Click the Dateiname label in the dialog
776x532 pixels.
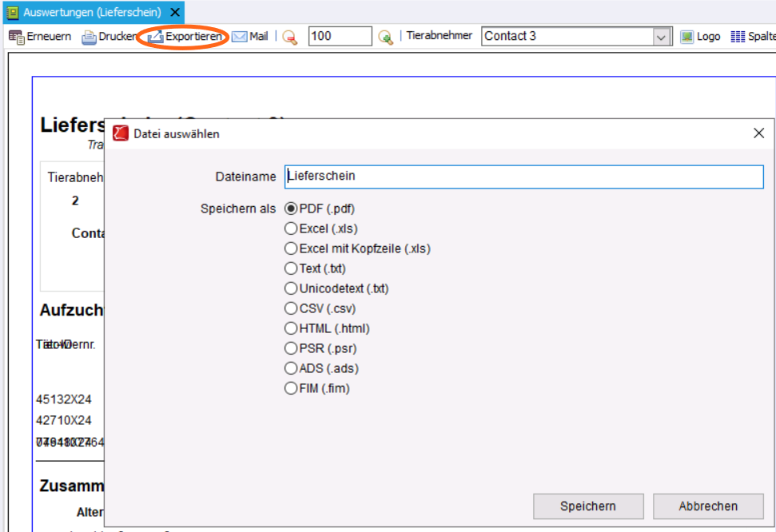pos(245,177)
